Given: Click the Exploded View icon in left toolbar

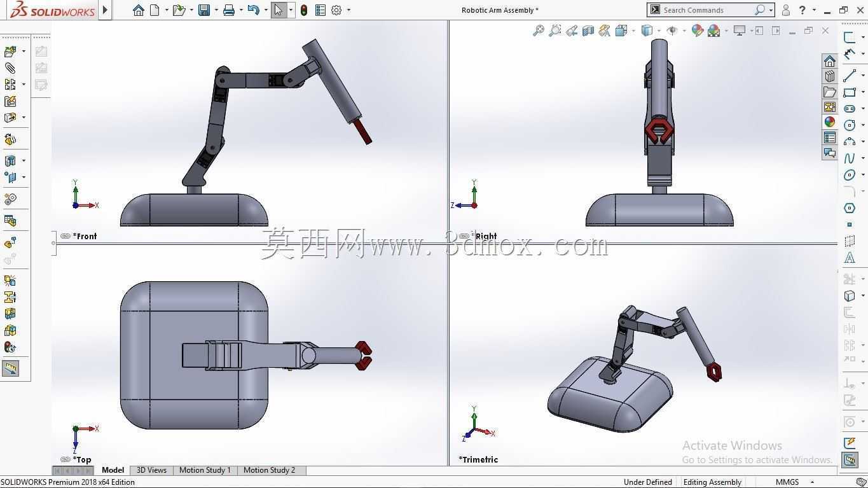Looking at the screenshot, I should pyautogui.click(x=10, y=242).
